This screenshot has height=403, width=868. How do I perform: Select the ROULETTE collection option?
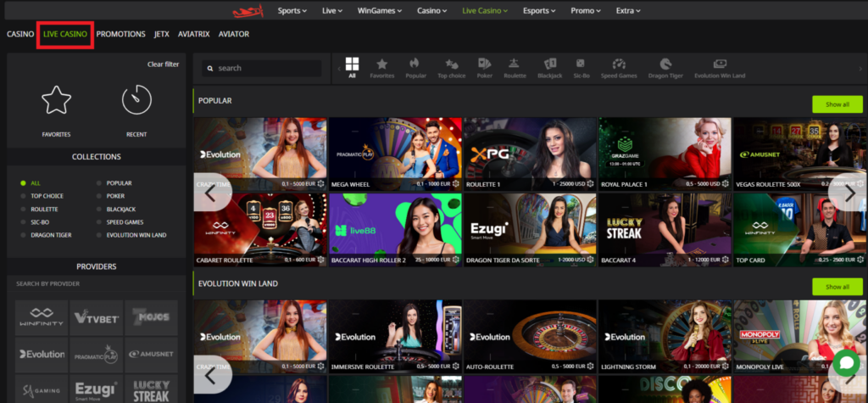39,210
